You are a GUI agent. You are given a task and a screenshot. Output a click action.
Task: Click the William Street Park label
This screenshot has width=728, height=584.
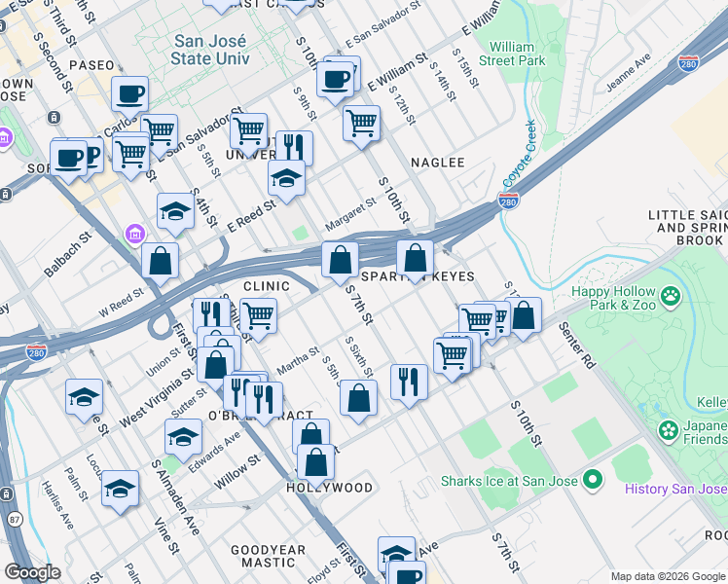512,54
